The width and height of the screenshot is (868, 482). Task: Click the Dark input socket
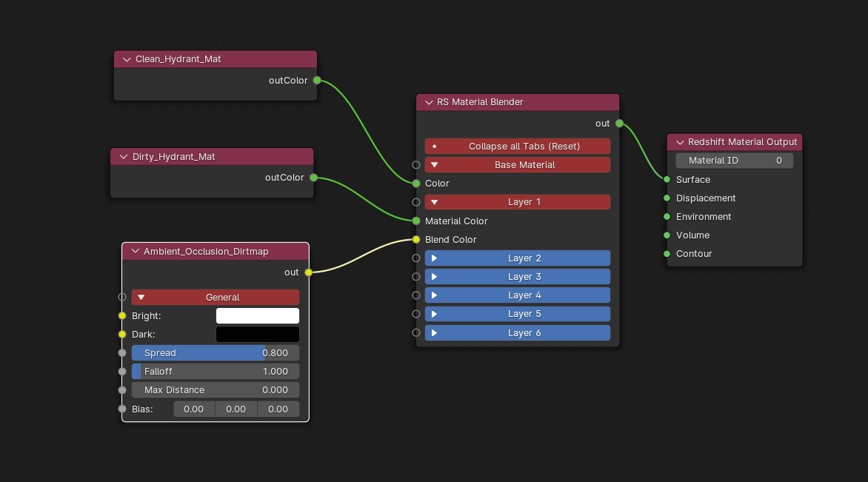pyautogui.click(x=122, y=334)
